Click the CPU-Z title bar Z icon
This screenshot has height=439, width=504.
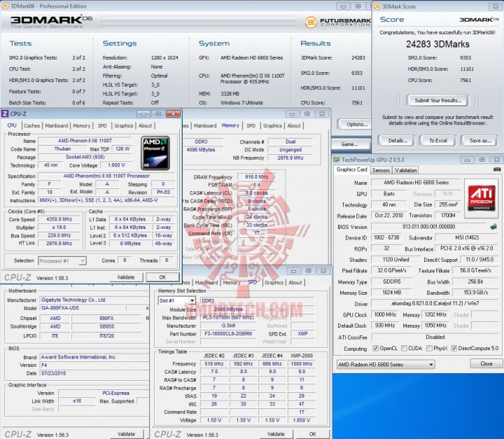click(5, 113)
